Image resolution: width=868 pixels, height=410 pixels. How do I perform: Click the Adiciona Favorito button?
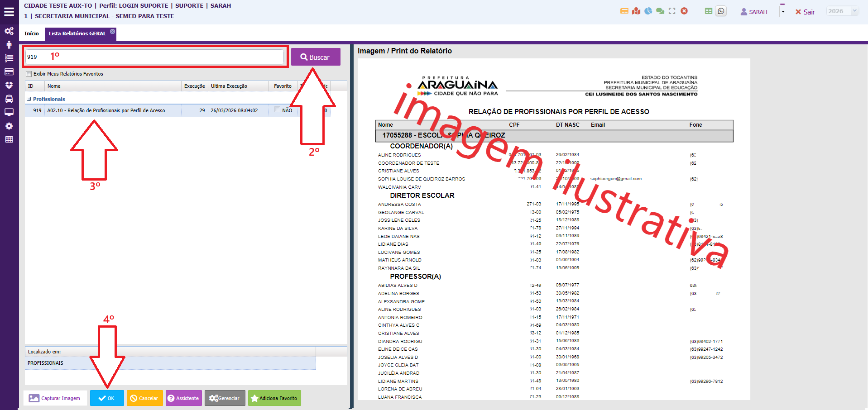(x=274, y=398)
